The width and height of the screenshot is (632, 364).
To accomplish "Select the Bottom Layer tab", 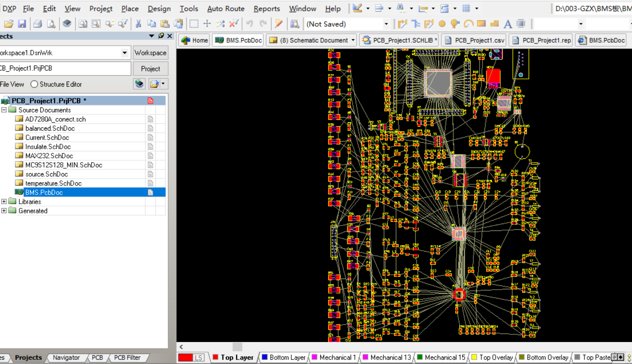I will tap(284, 358).
